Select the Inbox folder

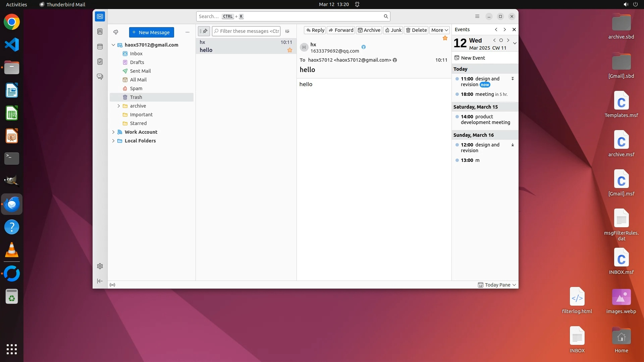click(x=136, y=54)
